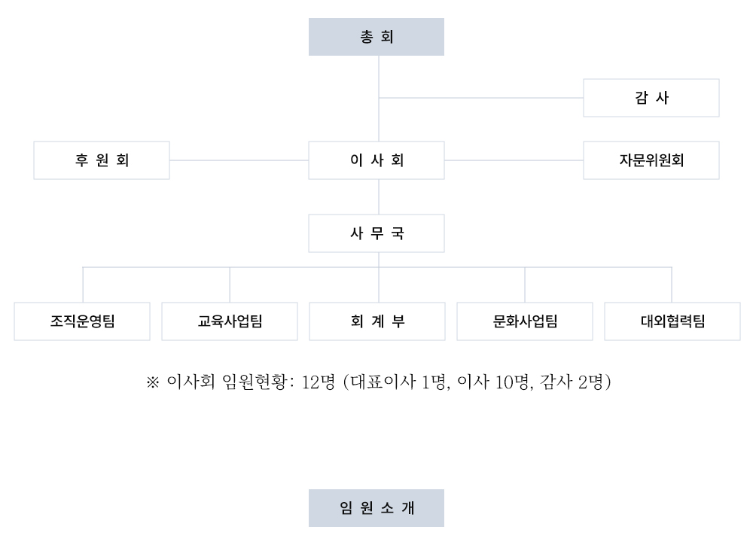The height and width of the screenshot is (560, 753).
Task: Open the 후원회 box
Action: [102, 160]
